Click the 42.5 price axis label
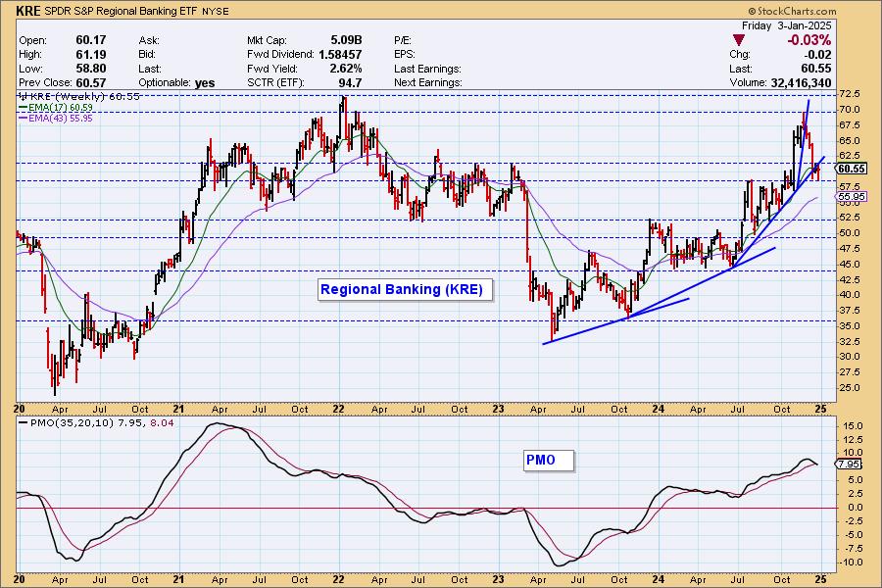882x588 pixels. tap(850, 279)
